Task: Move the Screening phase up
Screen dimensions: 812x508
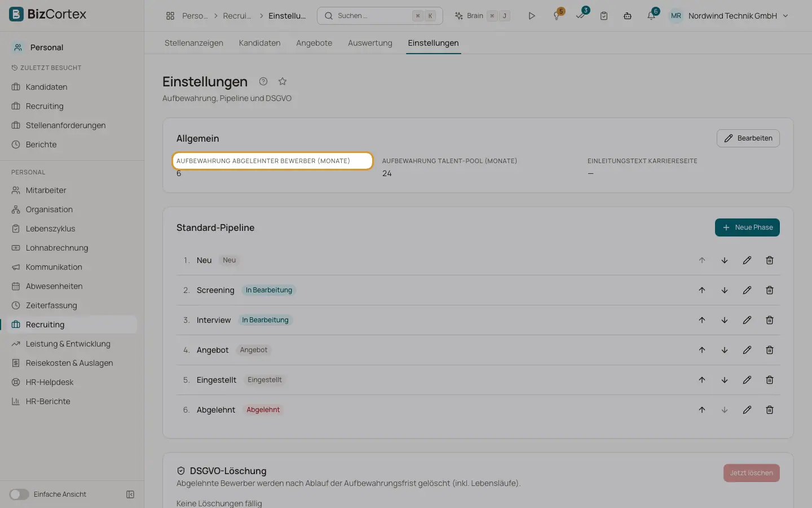Action: pyautogui.click(x=702, y=290)
